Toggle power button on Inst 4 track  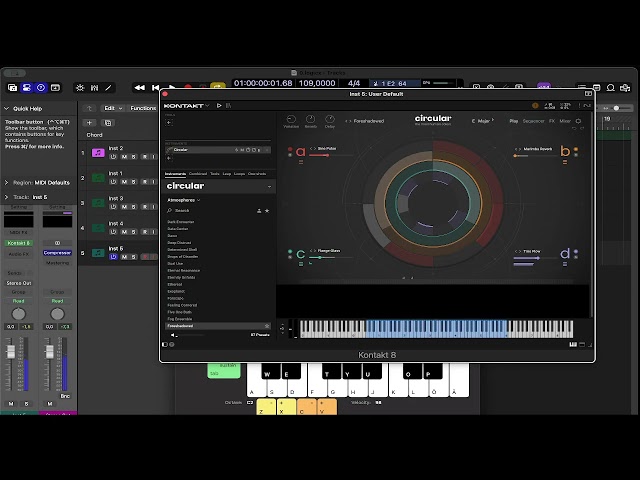click(113, 232)
